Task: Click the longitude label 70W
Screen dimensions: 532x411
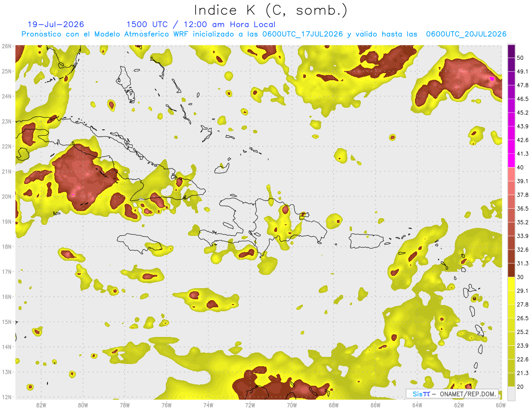Action: click(x=292, y=405)
